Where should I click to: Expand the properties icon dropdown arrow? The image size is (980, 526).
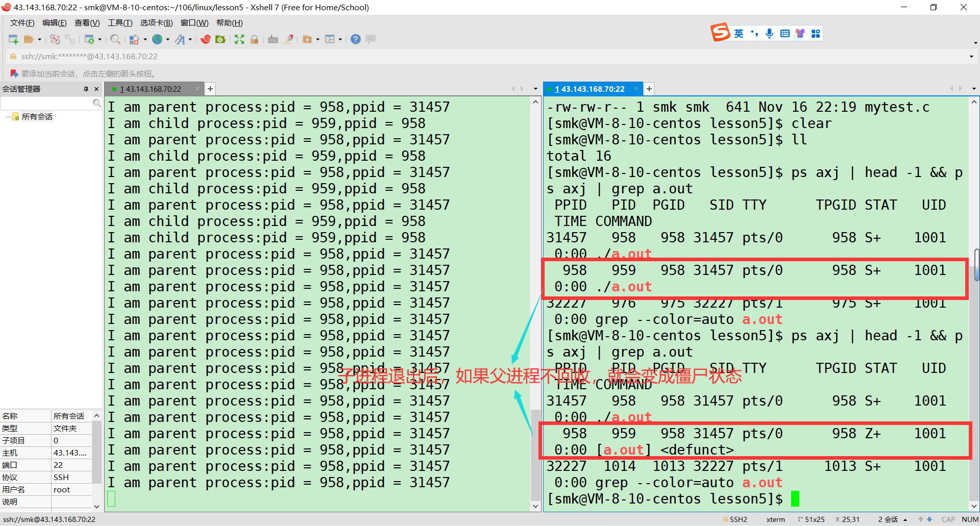pyautogui.click(x=100, y=39)
